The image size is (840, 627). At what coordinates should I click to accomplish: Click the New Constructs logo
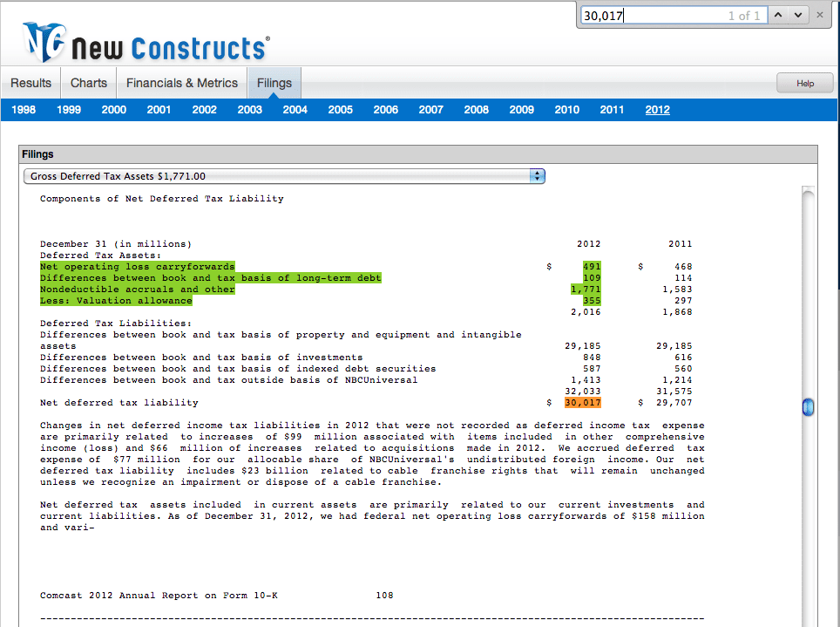[x=146, y=43]
